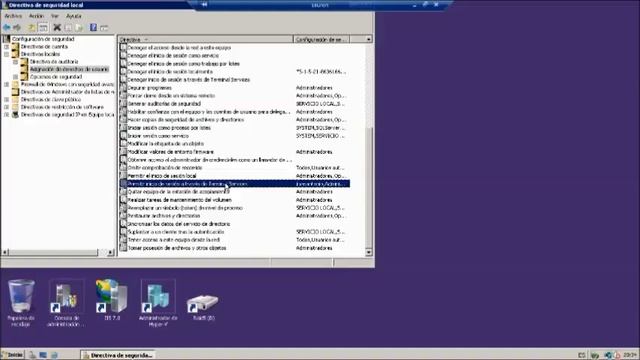Toggle the show/hide console tree toolbar icon
Screen dimensions: 640x360
click(43, 27)
